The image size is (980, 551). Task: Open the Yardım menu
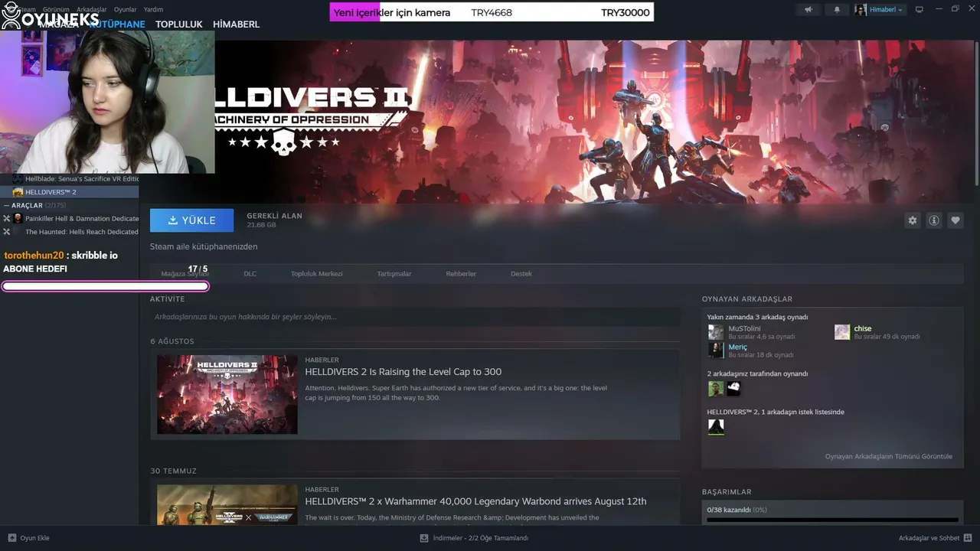(153, 9)
